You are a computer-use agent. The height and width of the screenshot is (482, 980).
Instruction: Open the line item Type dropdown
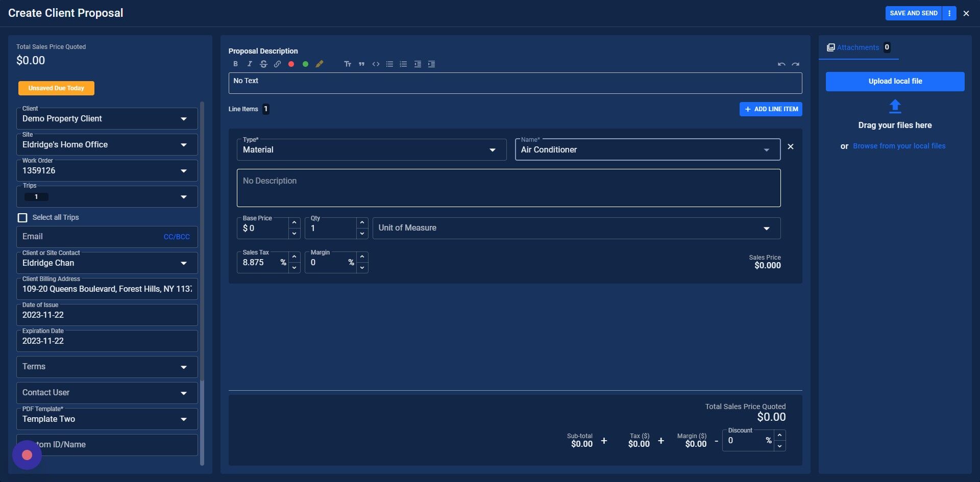pyautogui.click(x=372, y=150)
